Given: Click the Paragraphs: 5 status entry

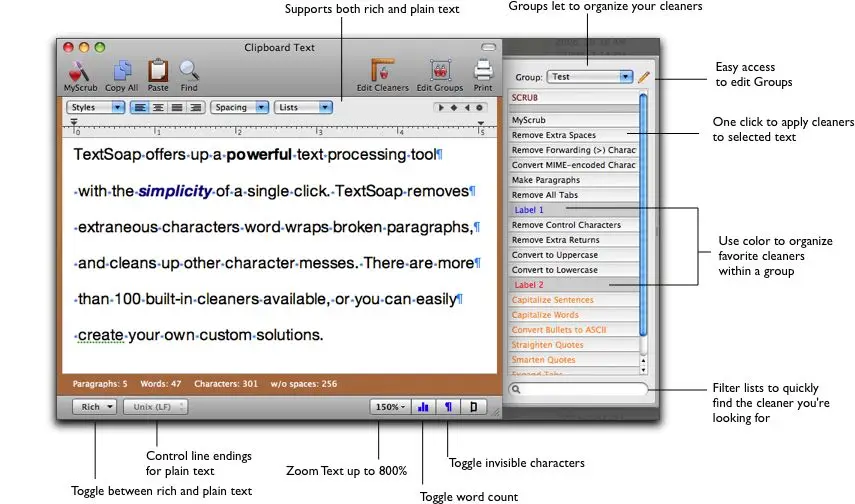Looking at the screenshot, I should (100, 384).
